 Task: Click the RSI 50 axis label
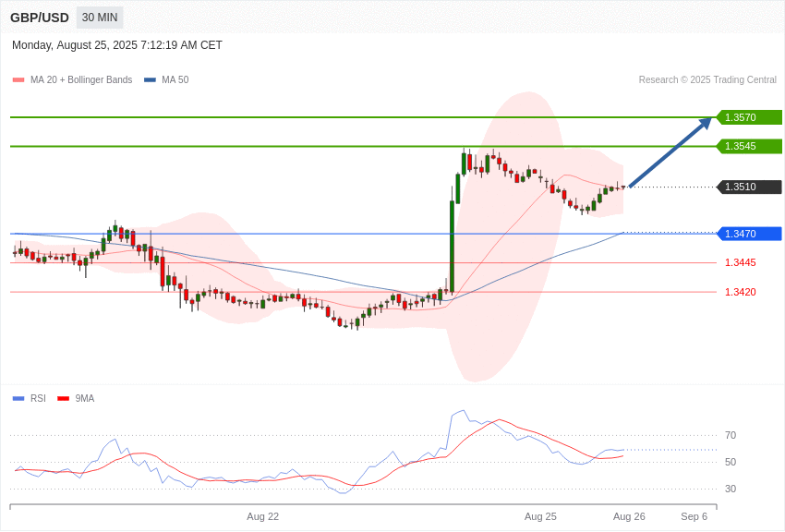[x=731, y=462]
